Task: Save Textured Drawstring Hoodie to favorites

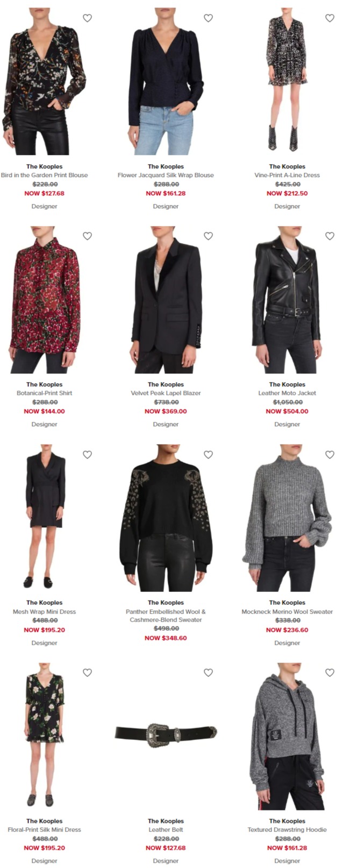Action: coord(330,672)
